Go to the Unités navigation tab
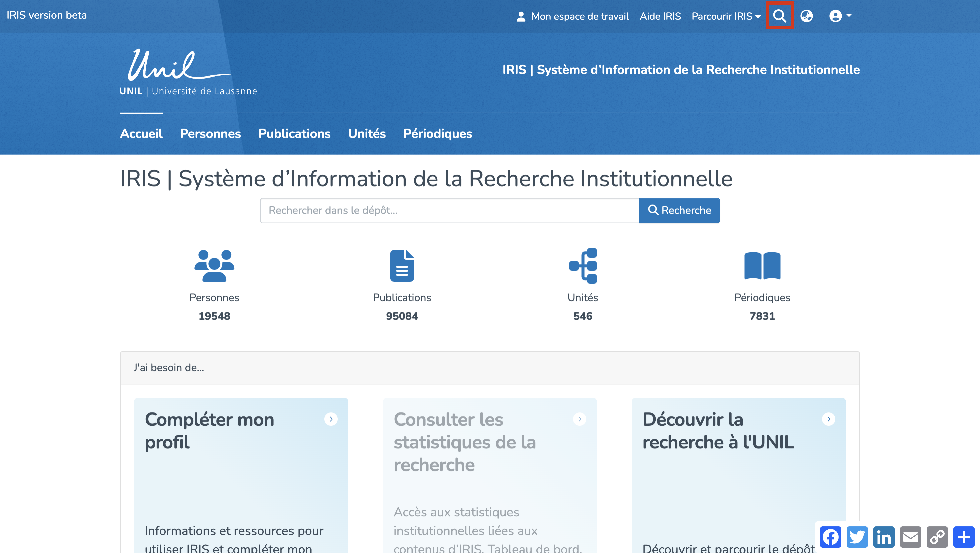This screenshot has width=980, height=553. (x=367, y=134)
